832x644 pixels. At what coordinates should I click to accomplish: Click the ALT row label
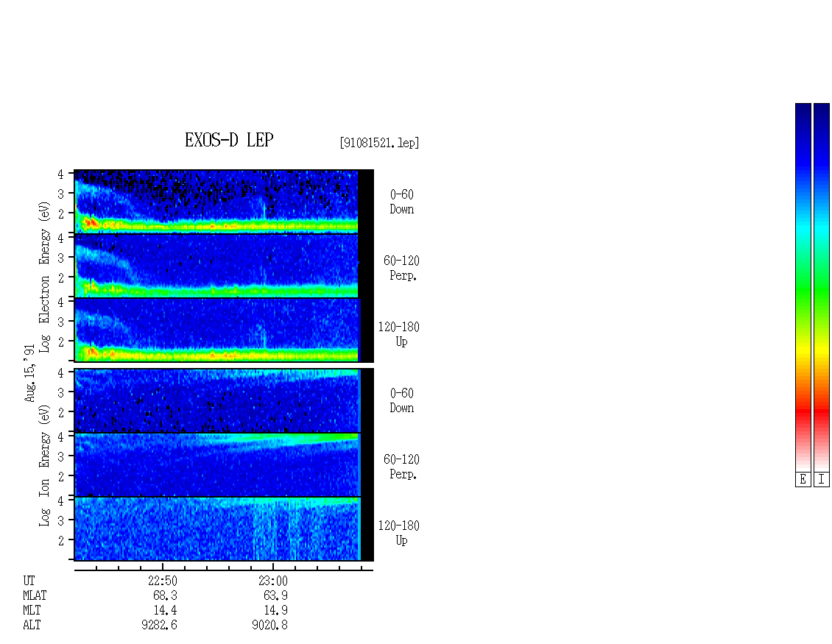(32, 626)
